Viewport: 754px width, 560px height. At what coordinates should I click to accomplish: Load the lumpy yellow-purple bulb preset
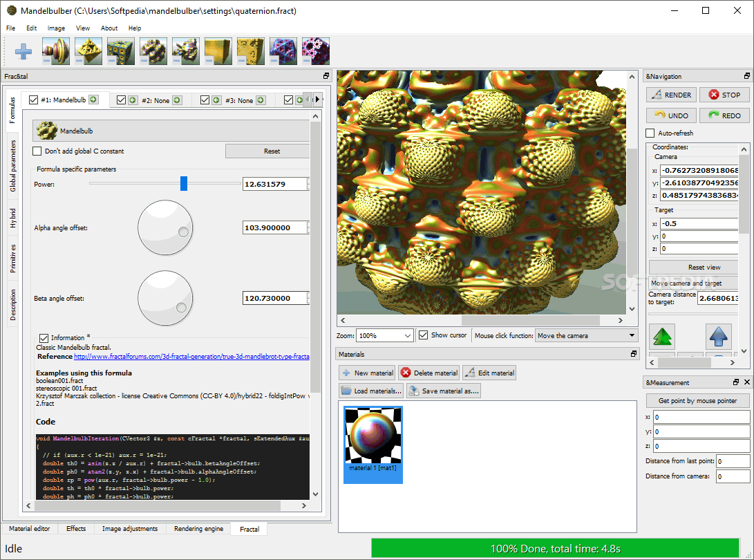pyautogui.click(x=153, y=51)
